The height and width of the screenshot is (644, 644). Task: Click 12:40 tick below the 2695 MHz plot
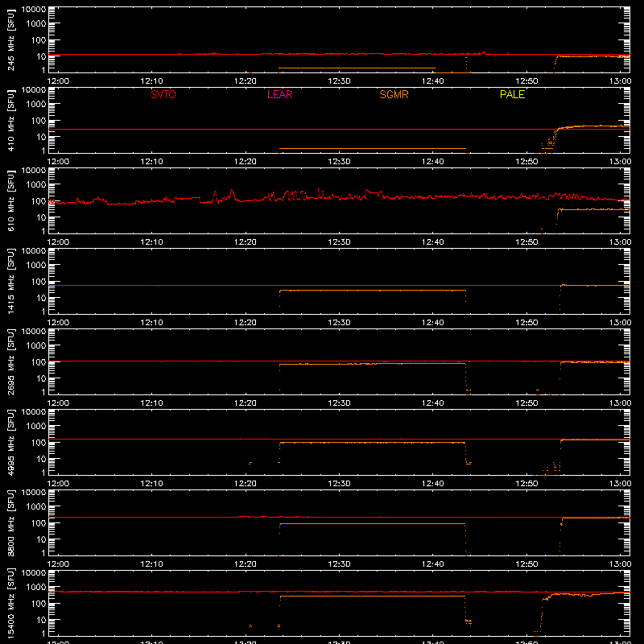[433, 403]
